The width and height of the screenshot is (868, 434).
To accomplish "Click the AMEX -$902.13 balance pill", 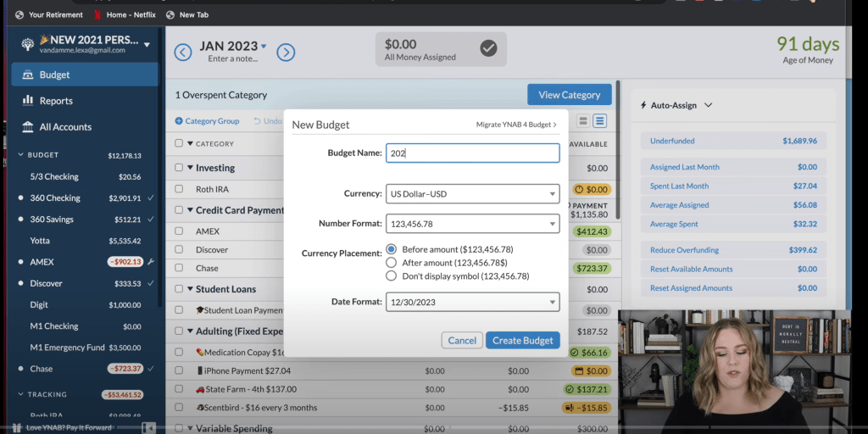I will point(125,262).
